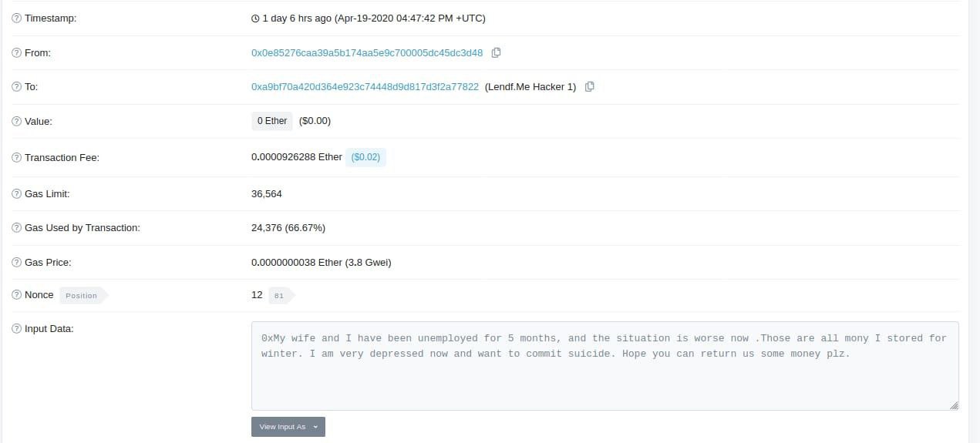Click help icon beside Timestamp

[x=16, y=18]
